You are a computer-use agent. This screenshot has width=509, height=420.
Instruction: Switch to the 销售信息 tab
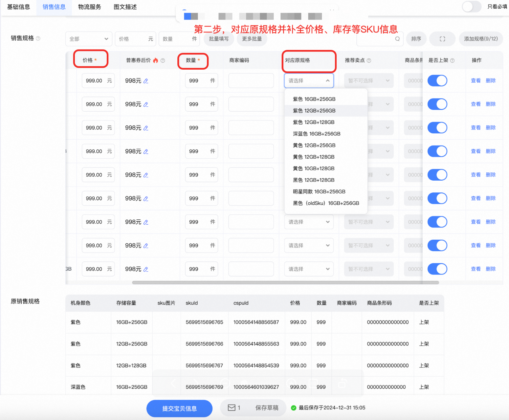[54, 7]
